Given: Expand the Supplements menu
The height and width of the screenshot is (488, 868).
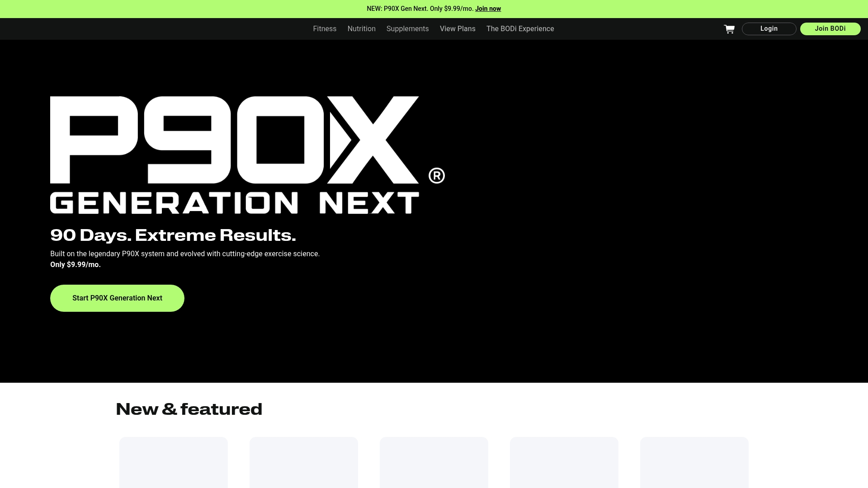Looking at the screenshot, I should click(x=407, y=28).
